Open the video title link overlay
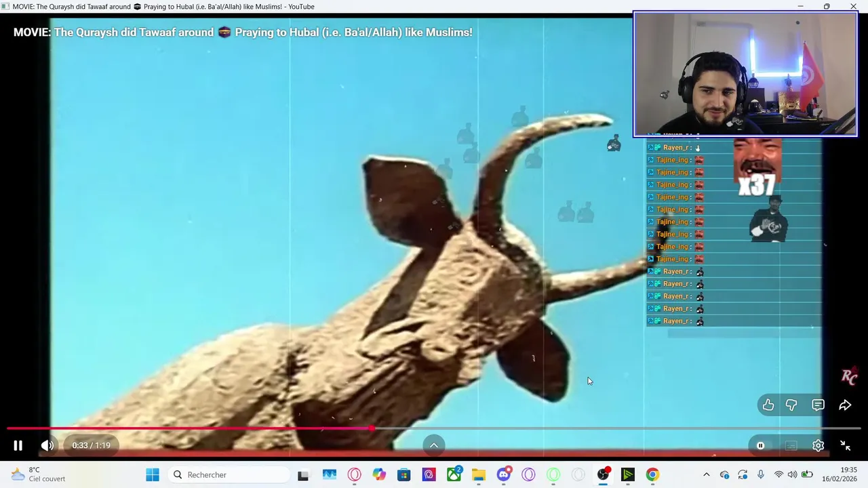The height and width of the screenshot is (488, 868). [243, 32]
